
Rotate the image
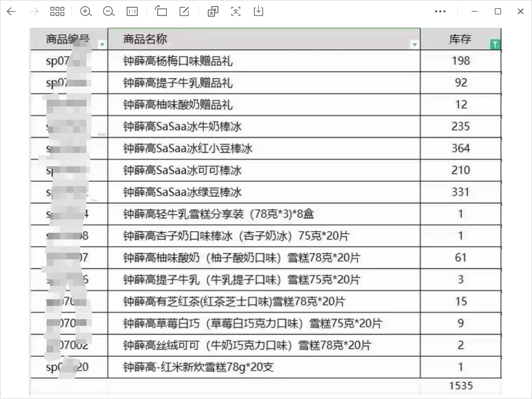click(x=161, y=11)
